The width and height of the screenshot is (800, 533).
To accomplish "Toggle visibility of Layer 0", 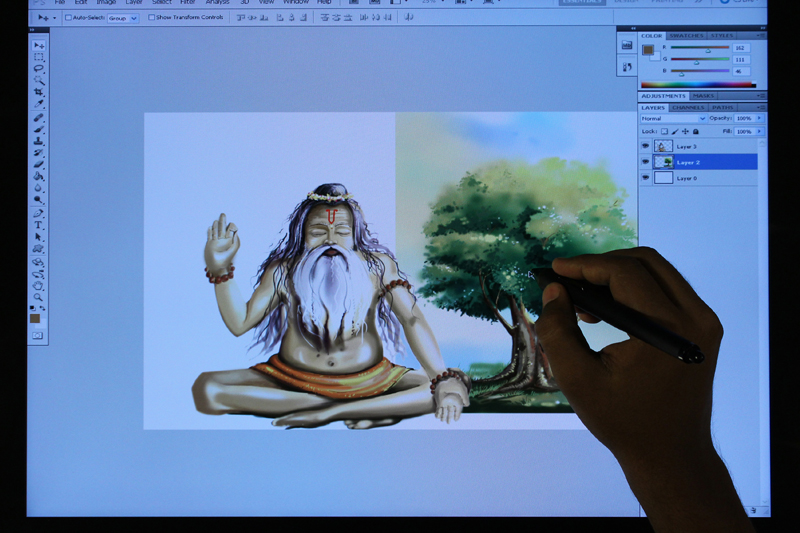I will click(x=645, y=178).
